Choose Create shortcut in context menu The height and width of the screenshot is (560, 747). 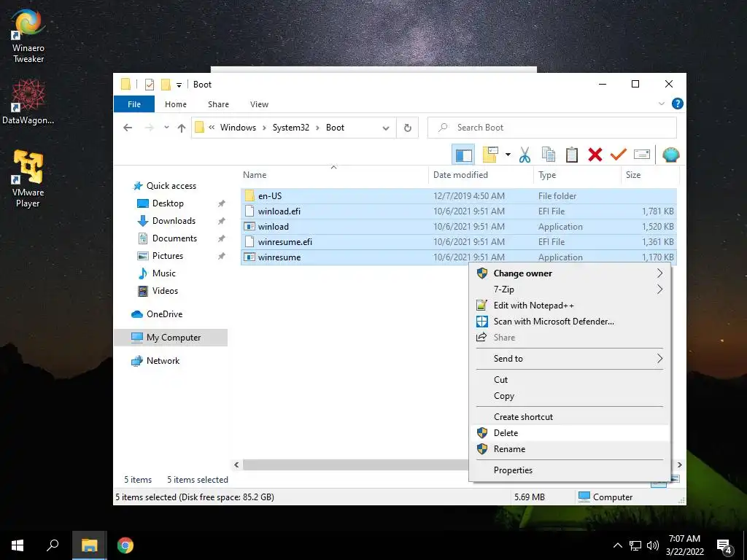click(x=570, y=417)
